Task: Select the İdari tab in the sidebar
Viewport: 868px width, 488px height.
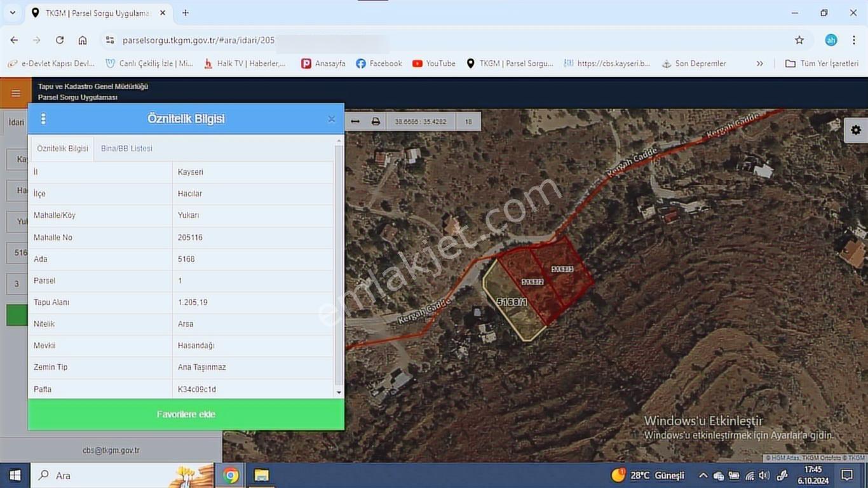Action: [x=17, y=123]
